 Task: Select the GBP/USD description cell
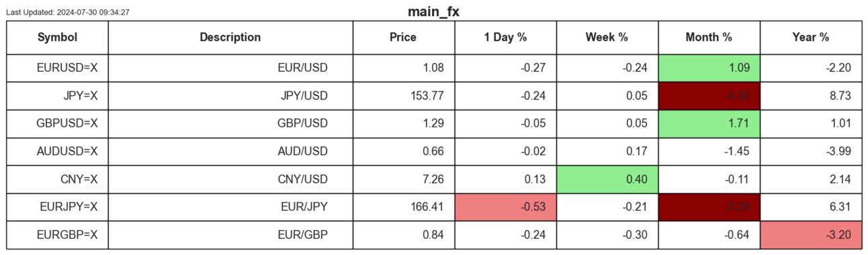tap(230, 123)
